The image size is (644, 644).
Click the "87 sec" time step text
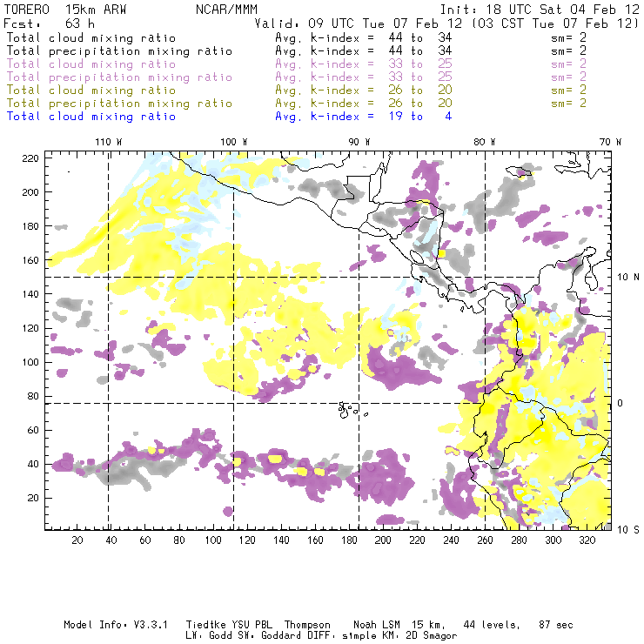556,625
